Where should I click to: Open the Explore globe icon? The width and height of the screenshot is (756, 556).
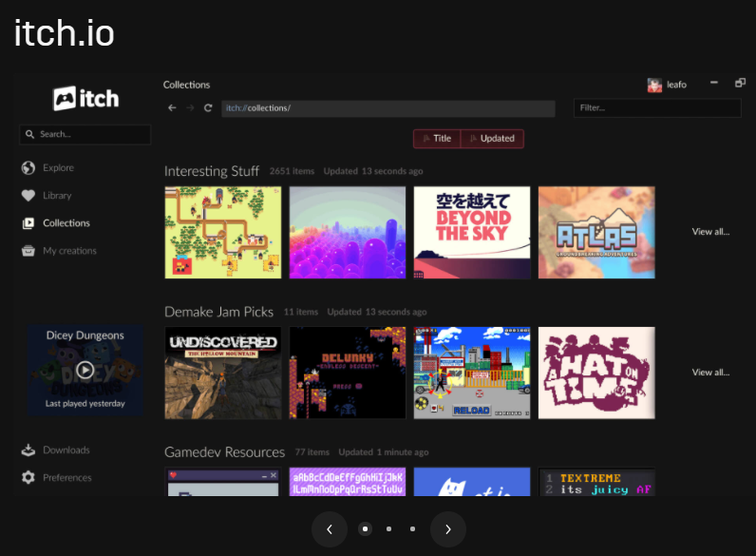28,168
